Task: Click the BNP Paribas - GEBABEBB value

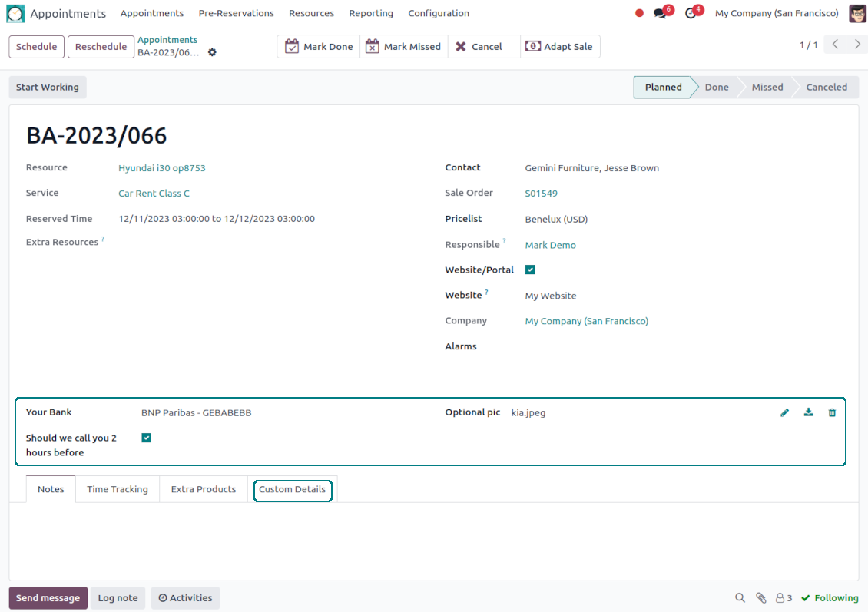Action: pyautogui.click(x=196, y=413)
